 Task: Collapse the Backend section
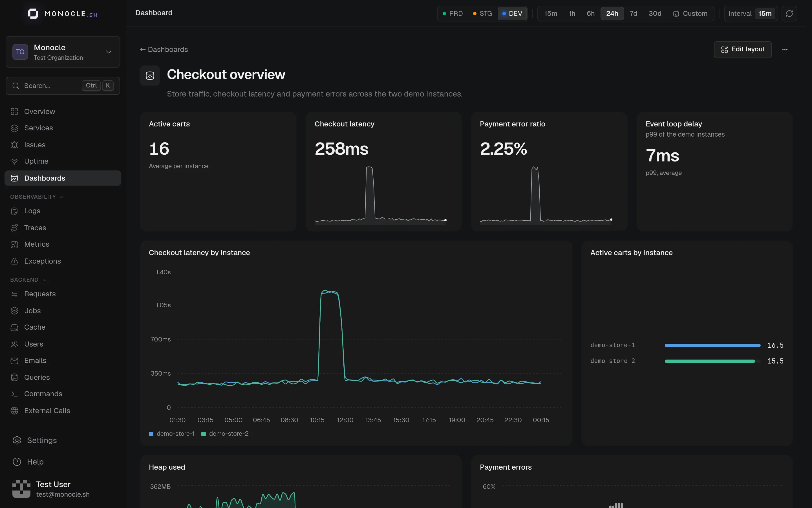pyautogui.click(x=28, y=280)
